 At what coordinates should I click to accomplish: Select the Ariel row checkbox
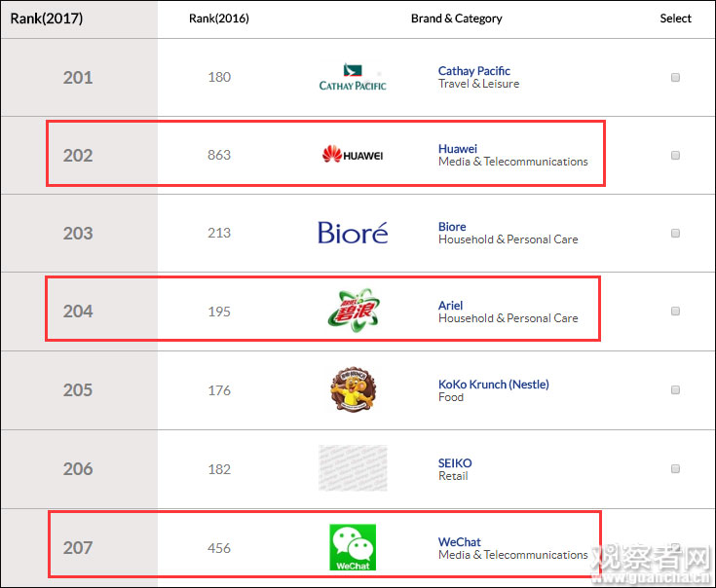pyautogui.click(x=675, y=312)
